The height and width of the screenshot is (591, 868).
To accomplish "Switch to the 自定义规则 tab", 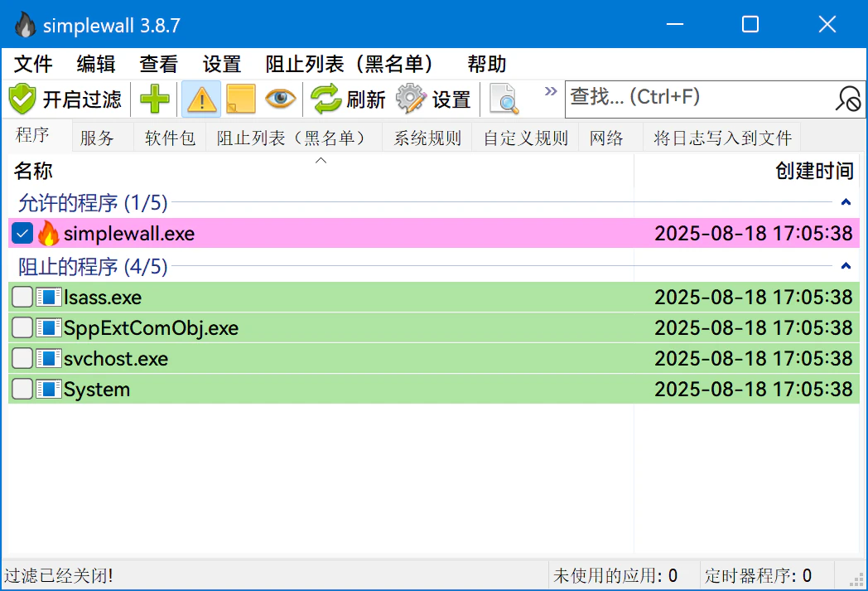I will pyautogui.click(x=526, y=138).
